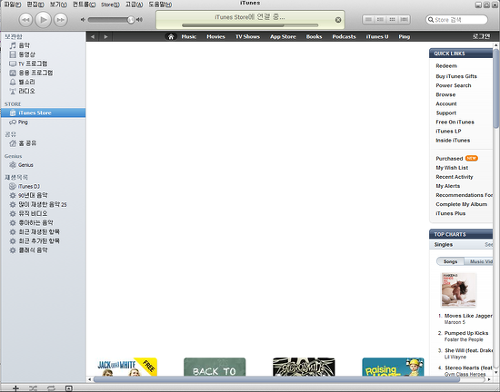Click the Redeem quick link
This screenshot has height=392, width=500.
(x=446, y=66)
